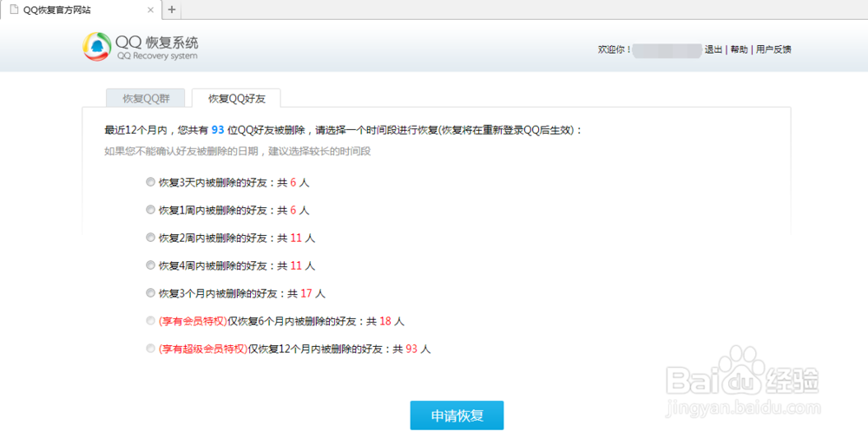Click the red (享有超级会员特权) label
This screenshot has height=438, width=868.
tap(203, 349)
